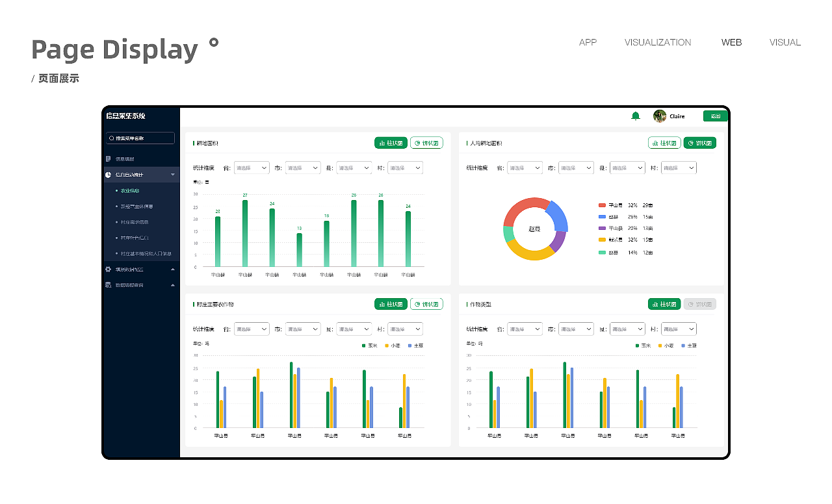Click the bar labeled 13 in 耕地面积
This screenshot has width=832, height=504.
(299, 249)
